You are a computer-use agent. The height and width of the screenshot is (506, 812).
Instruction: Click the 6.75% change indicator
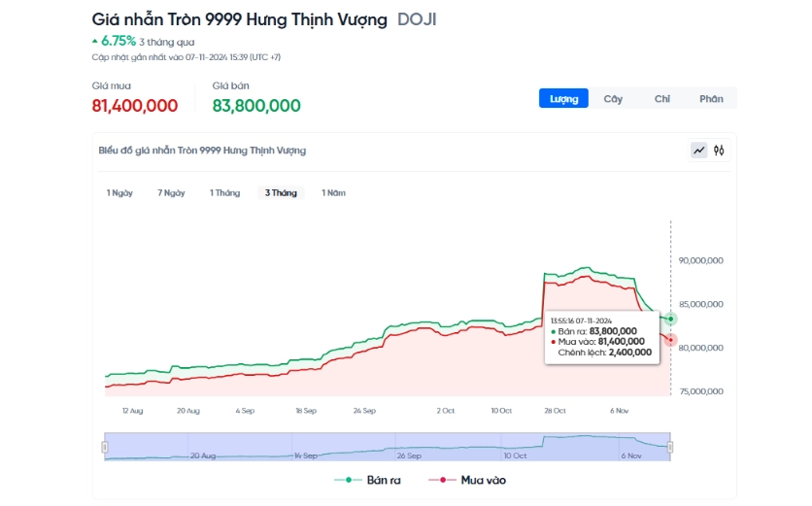click(x=114, y=41)
